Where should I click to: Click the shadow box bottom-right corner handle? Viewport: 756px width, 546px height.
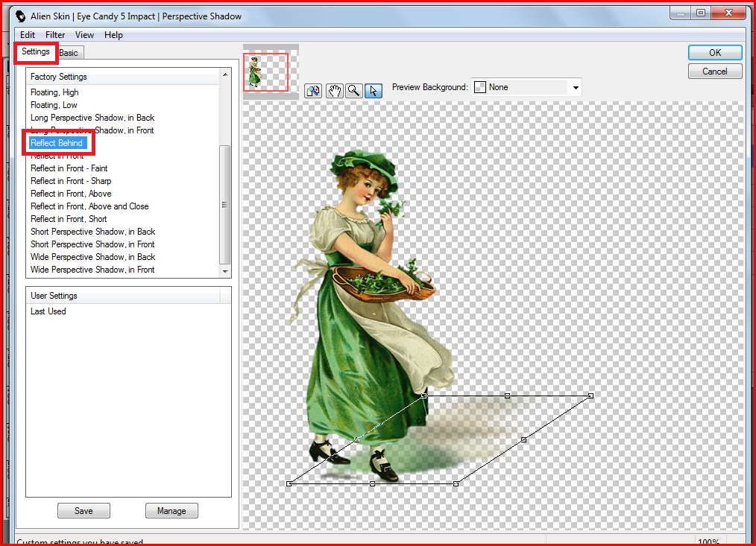pyautogui.click(x=456, y=483)
